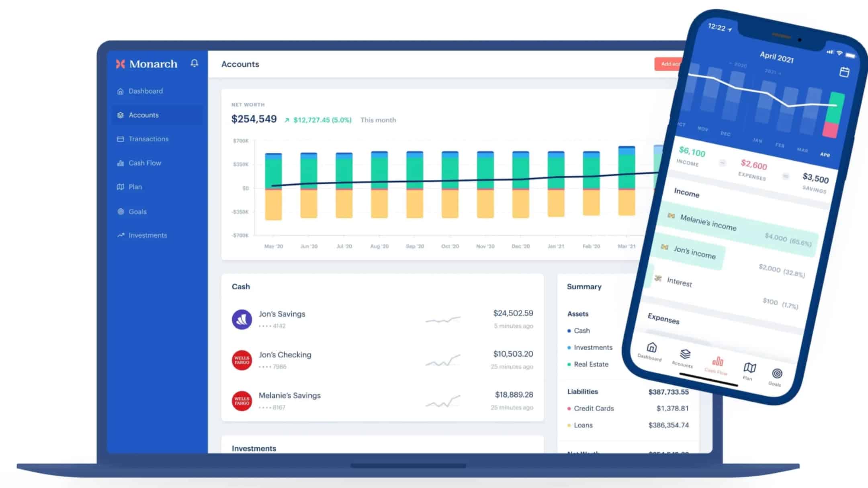Tap Accounts layers icon in phone tab bar
The height and width of the screenshot is (488, 868).
pyautogui.click(x=685, y=354)
